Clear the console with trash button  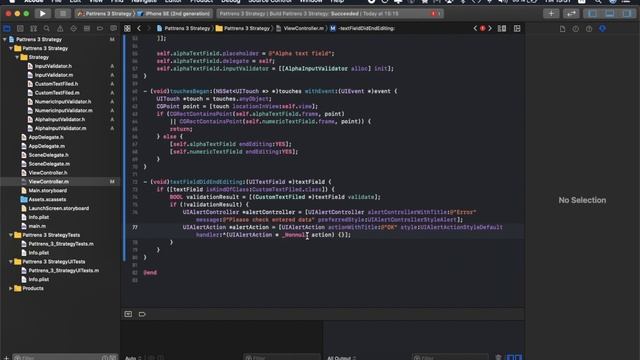(498, 358)
